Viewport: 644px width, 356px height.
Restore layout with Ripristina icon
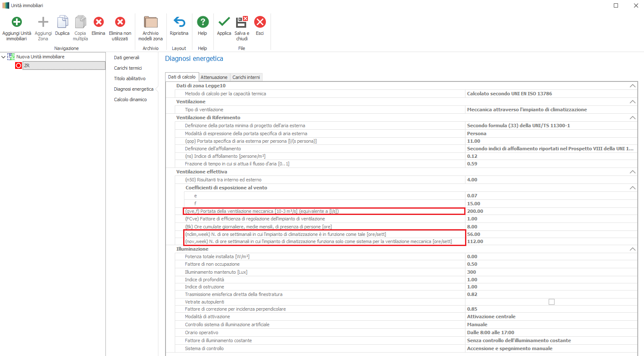coord(179,22)
